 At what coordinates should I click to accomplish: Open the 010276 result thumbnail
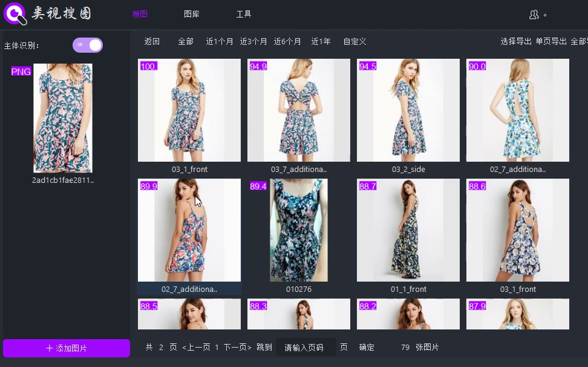[299, 230]
